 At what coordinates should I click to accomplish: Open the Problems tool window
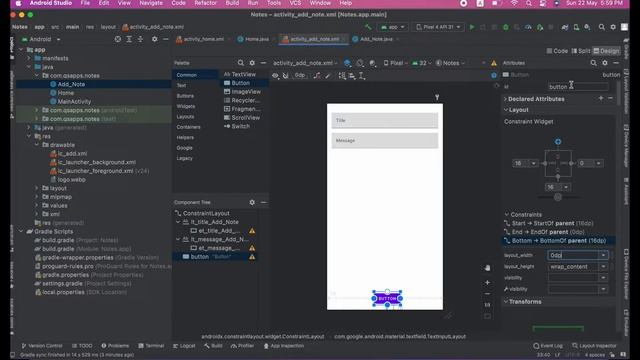pyautogui.click(x=115, y=346)
